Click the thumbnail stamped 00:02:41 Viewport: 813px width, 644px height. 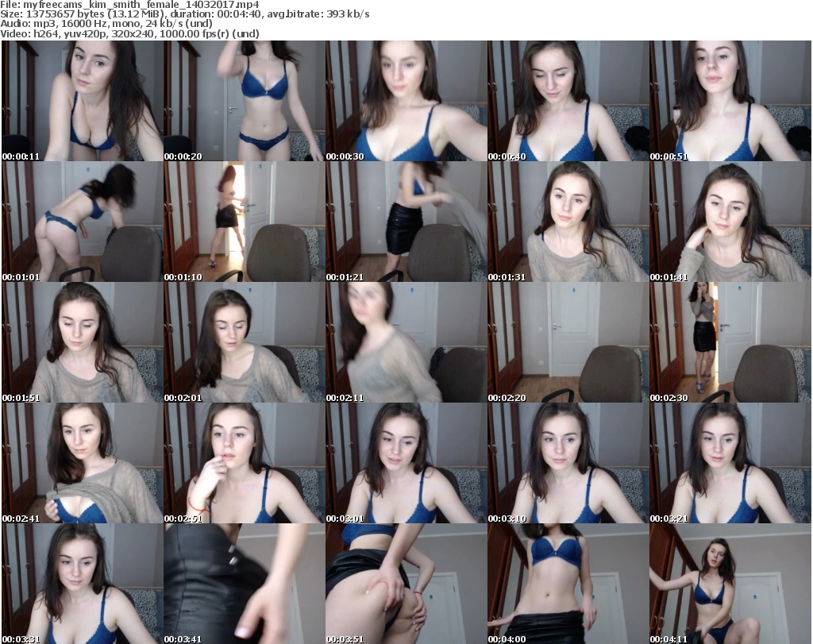(x=83, y=463)
